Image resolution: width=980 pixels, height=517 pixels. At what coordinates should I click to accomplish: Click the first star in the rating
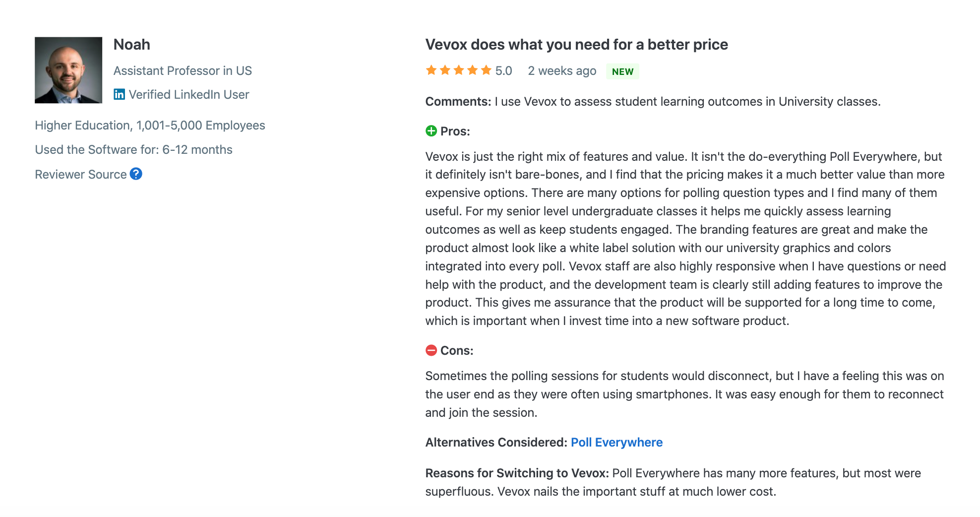point(431,70)
